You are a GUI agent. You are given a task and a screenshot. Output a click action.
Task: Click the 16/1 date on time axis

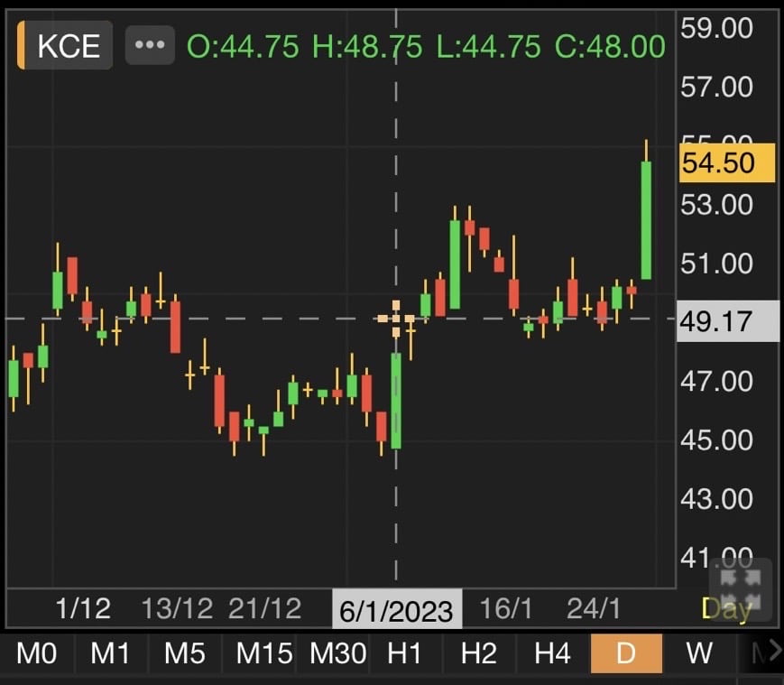(x=507, y=609)
